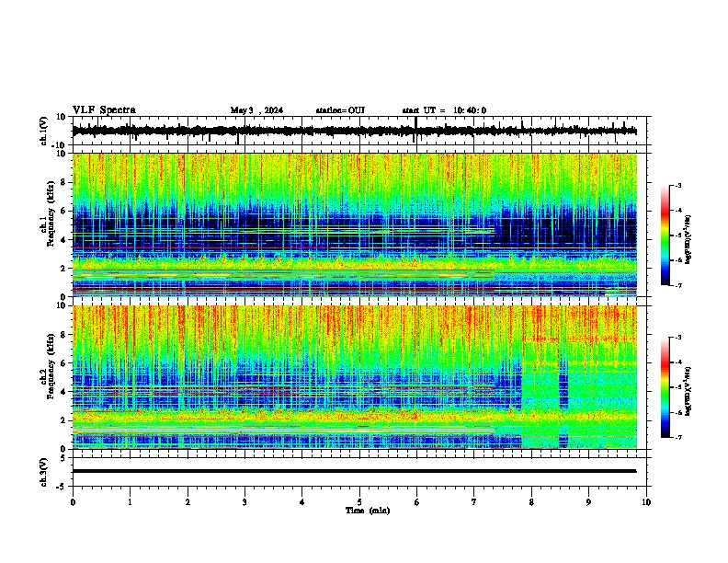Select the "start UT = 10:40:0" text

[x=444, y=110]
